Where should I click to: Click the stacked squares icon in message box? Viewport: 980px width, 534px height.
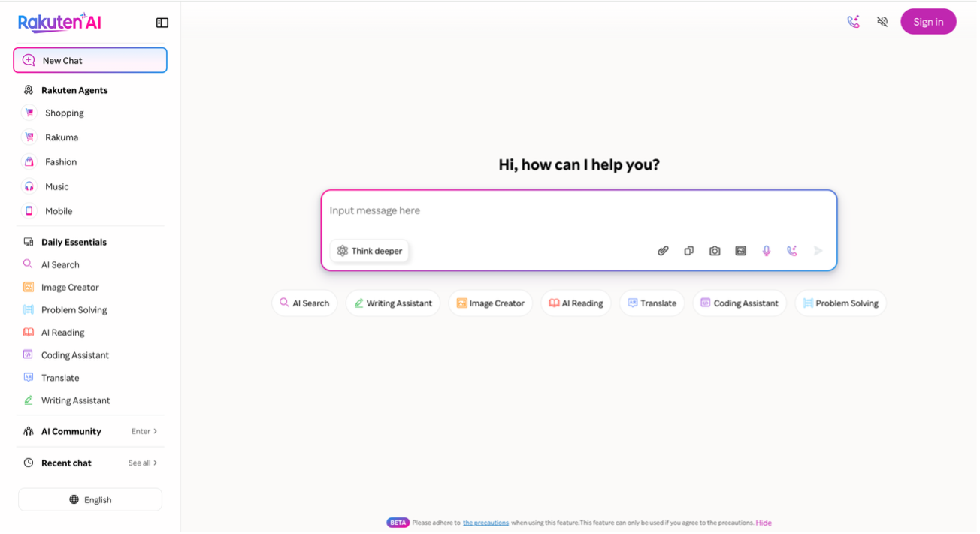click(688, 251)
